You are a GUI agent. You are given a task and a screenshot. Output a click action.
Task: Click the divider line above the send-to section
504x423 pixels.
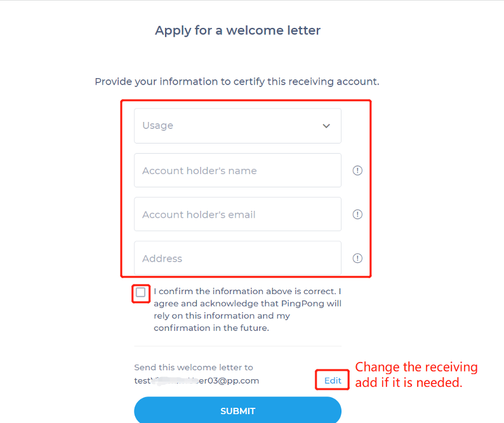237,346
